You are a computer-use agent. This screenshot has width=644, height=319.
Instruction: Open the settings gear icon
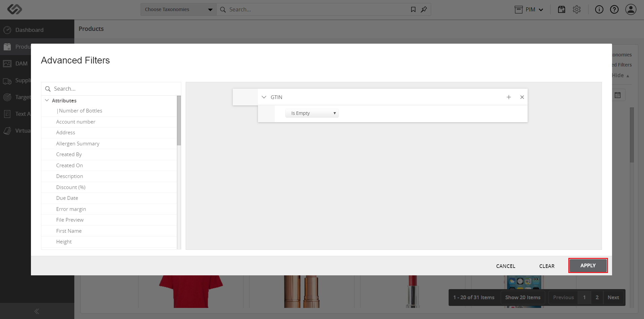click(x=577, y=9)
